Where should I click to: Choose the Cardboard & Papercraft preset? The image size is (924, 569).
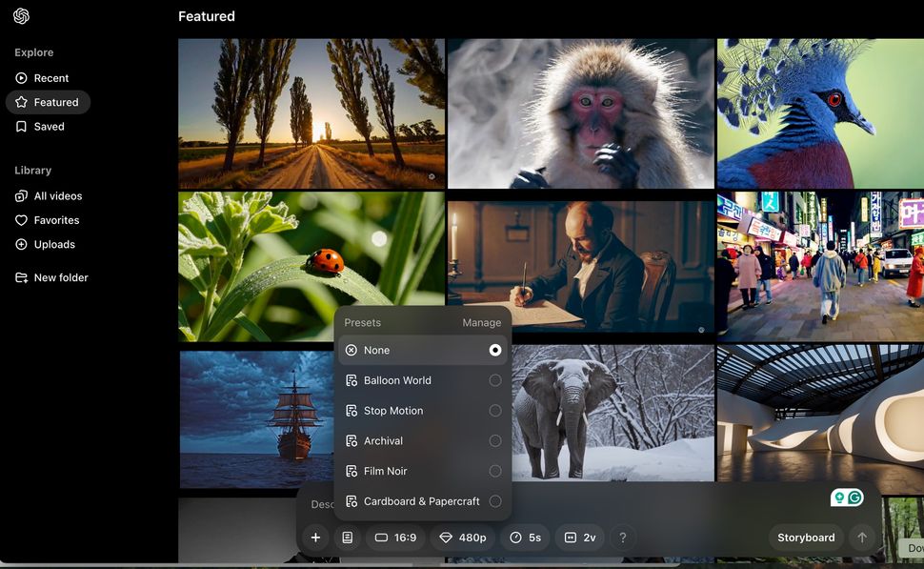(423, 501)
